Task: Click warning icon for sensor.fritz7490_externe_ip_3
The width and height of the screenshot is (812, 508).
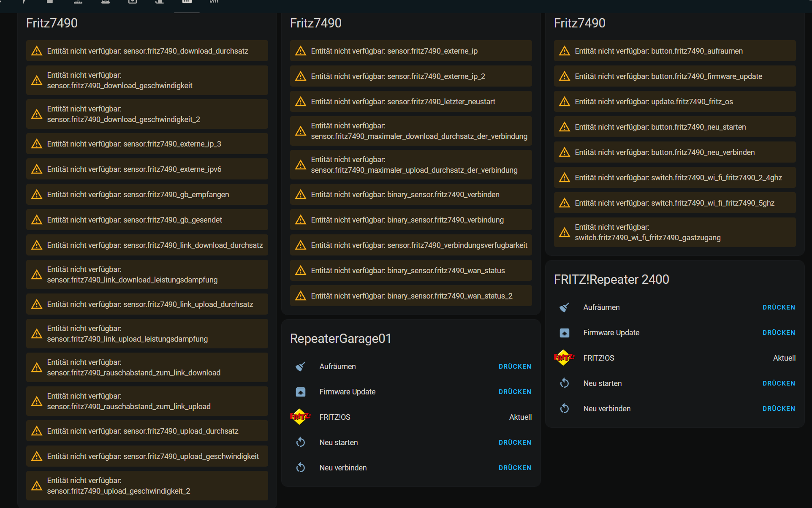Action: pyautogui.click(x=37, y=144)
